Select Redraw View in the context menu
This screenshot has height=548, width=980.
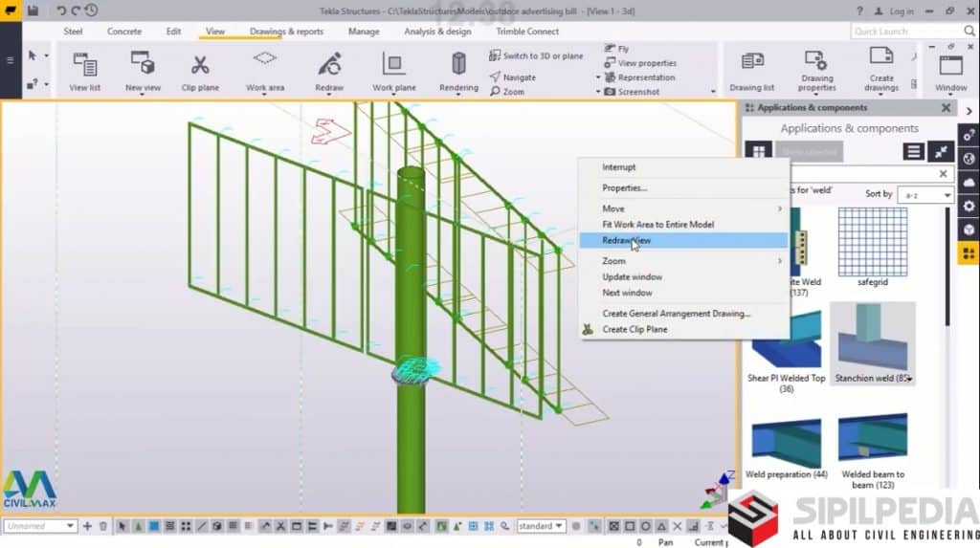pyautogui.click(x=627, y=241)
